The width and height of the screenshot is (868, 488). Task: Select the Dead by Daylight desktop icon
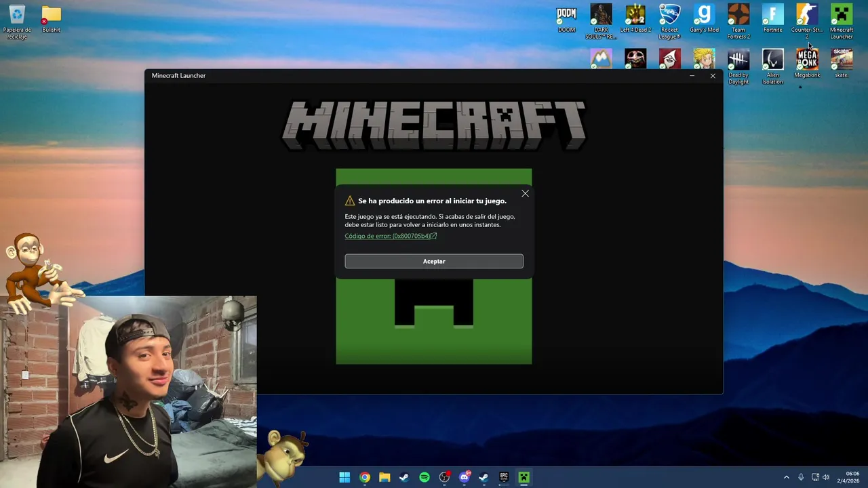pos(738,66)
